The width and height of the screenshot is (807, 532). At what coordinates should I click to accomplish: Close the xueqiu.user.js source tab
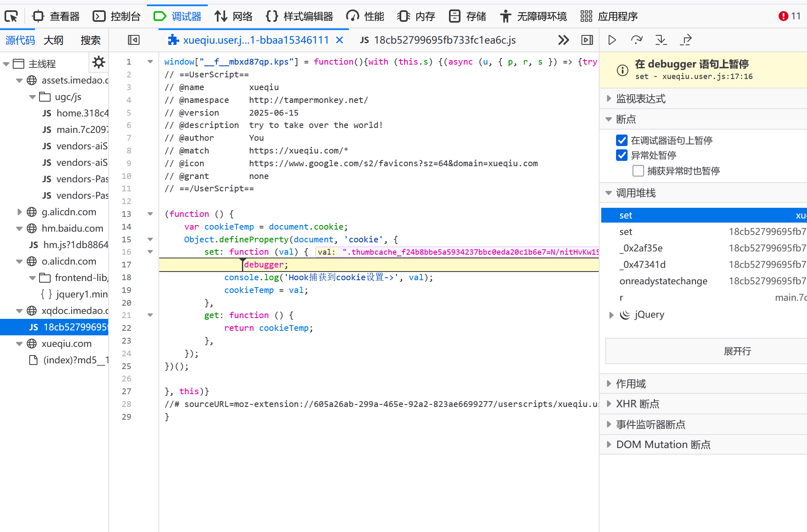click(x=340, y=40)
